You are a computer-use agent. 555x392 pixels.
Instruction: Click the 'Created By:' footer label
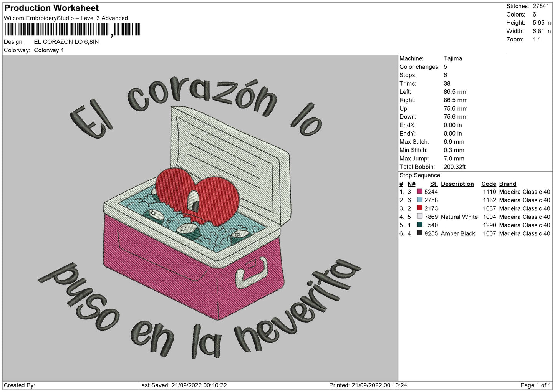(x=19, y=385)
